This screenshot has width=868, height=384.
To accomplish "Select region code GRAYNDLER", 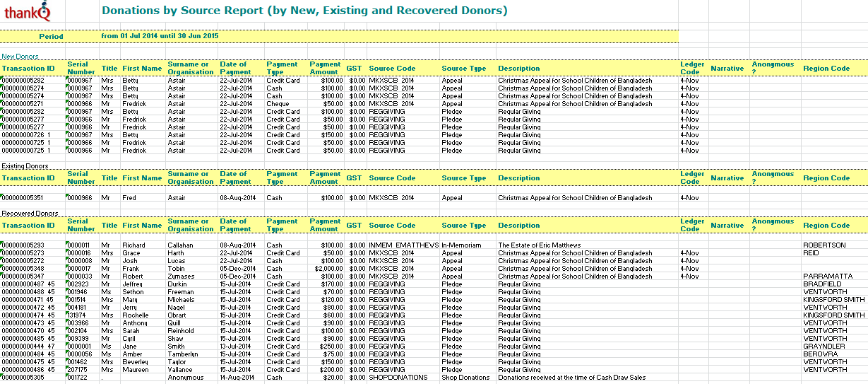I will [824, 347].
